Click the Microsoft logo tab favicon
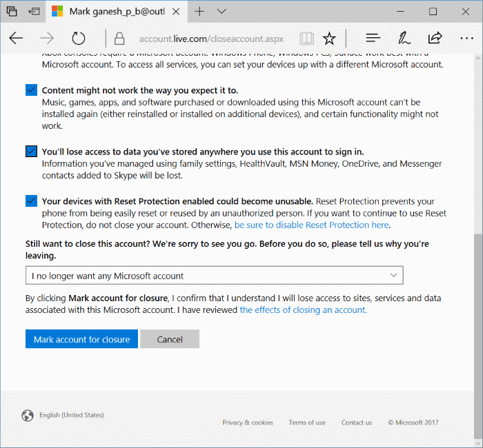The width and height of the screenshot is (483, 448). [57, 12]
